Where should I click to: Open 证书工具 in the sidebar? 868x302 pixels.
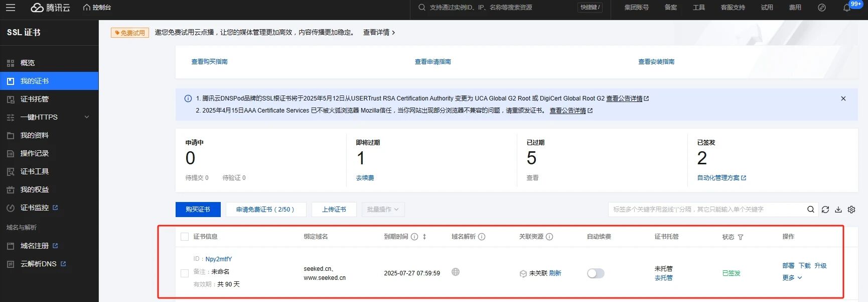[x=49, y=171]
